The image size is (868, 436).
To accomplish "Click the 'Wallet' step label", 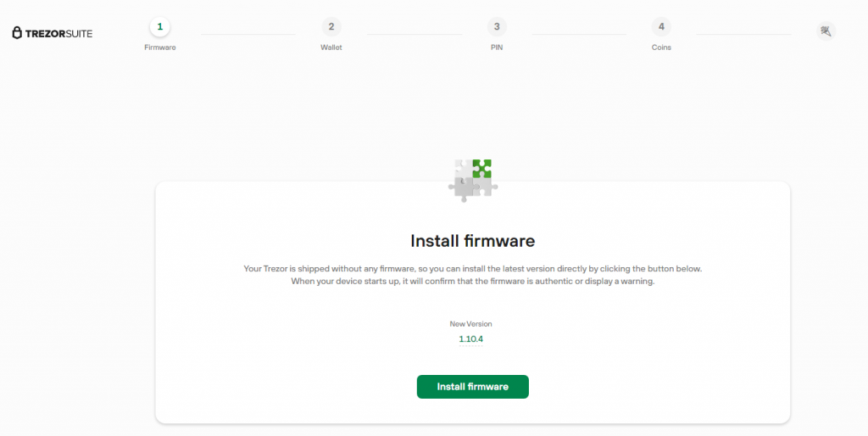I will tap(331, 48).
